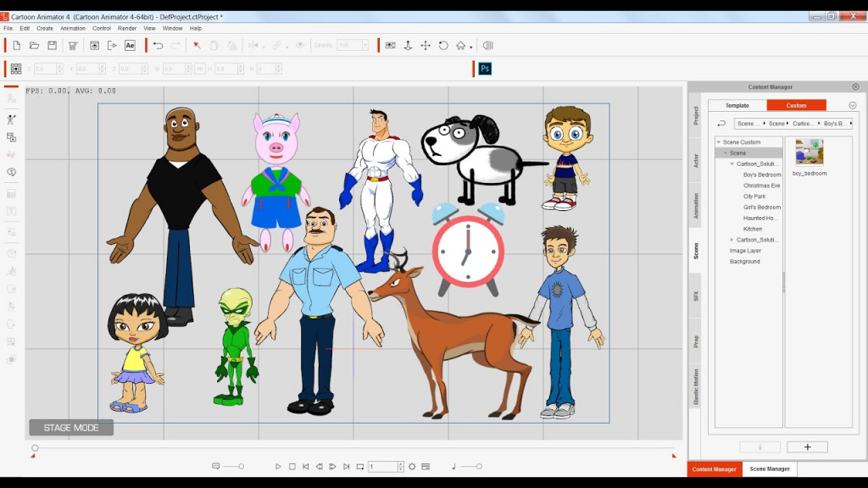Image resolution: width=868 pixels, height=488 pixels.
Task: Select the boy_bedroom thumbnail
Action: click(810, 152)
